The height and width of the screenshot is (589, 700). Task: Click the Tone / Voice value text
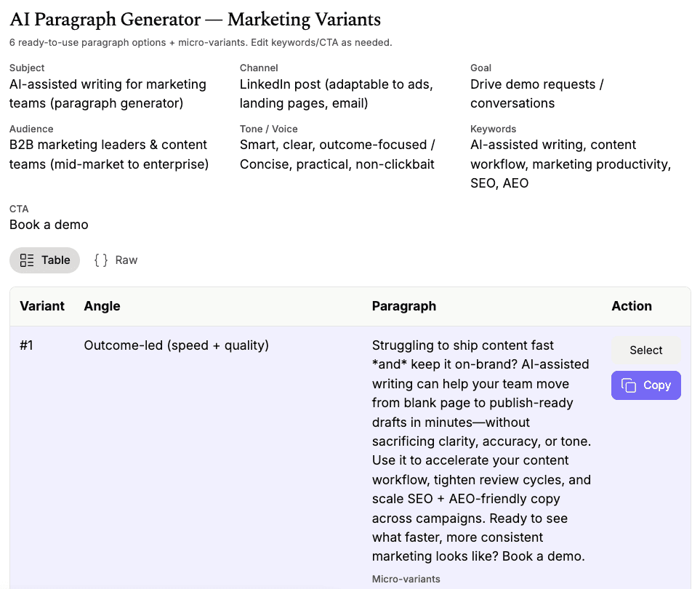[337, 154]
